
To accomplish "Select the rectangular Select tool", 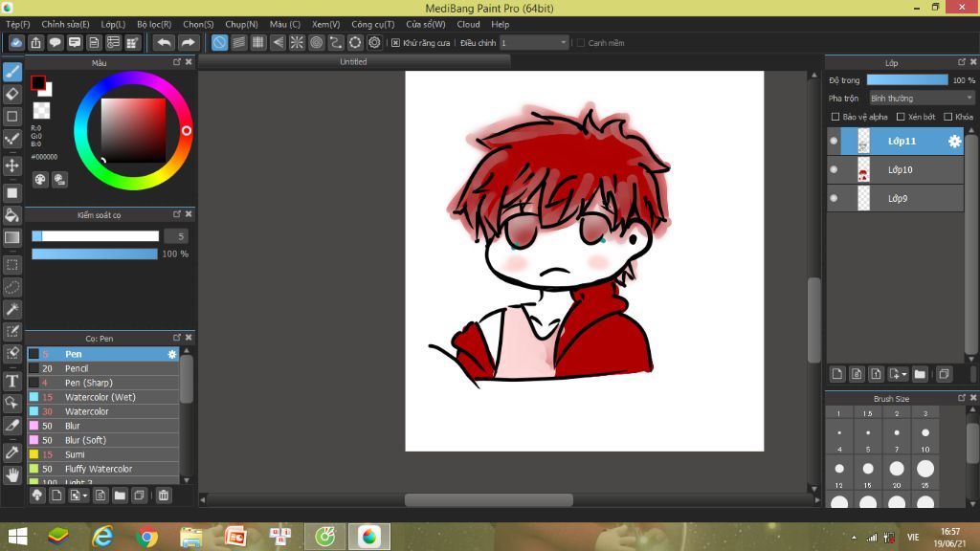I will click(11, 265).
